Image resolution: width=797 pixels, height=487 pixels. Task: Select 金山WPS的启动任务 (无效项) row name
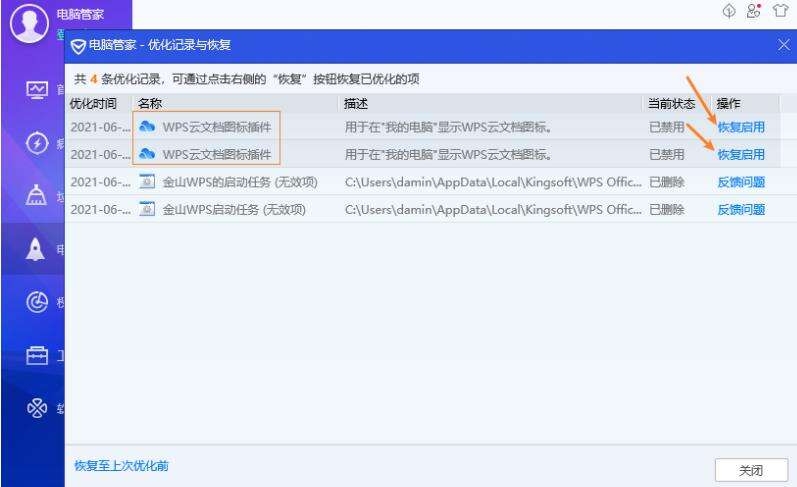(240, 182)
